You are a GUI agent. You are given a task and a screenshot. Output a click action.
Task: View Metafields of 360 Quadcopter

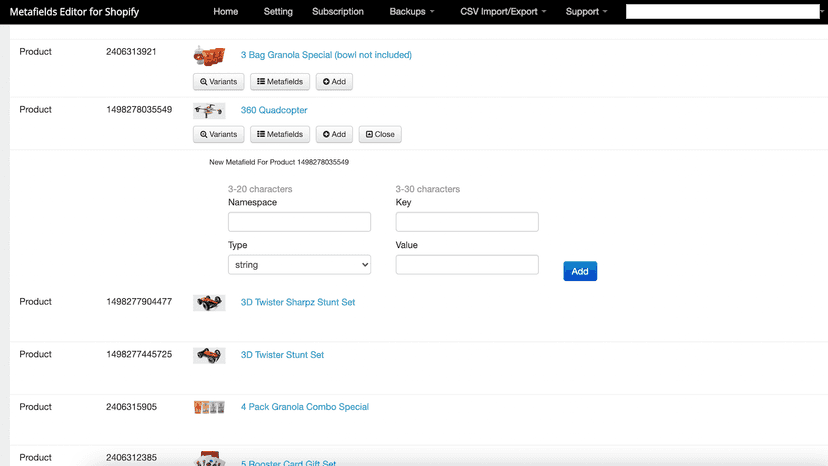(x=280, y=134)
